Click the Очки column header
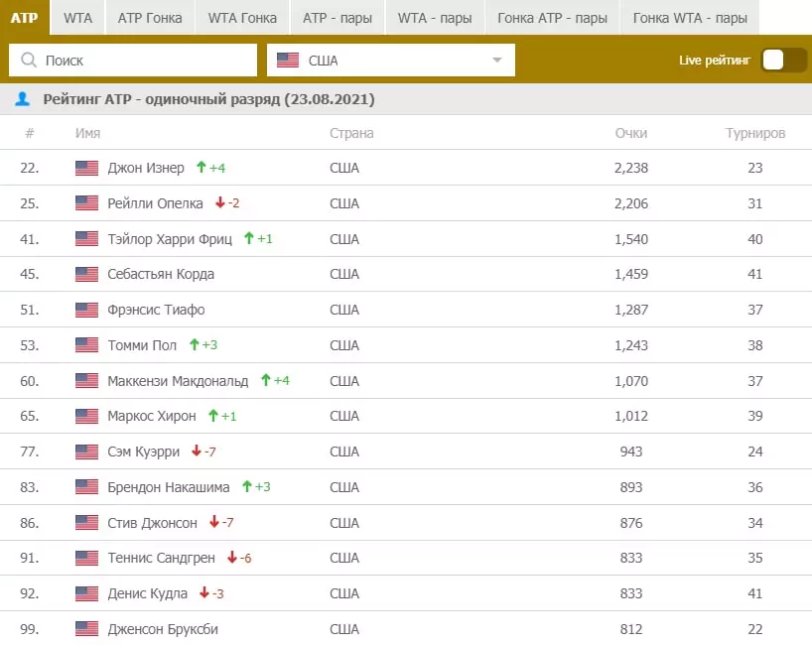 pyautogui.click(x=631, y=133)
